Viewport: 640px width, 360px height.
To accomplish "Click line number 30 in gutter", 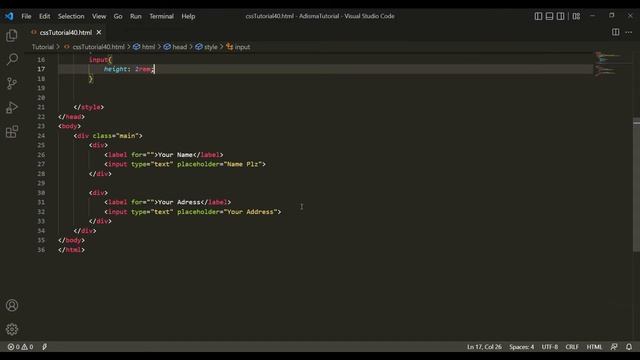I will click(41, 193).
